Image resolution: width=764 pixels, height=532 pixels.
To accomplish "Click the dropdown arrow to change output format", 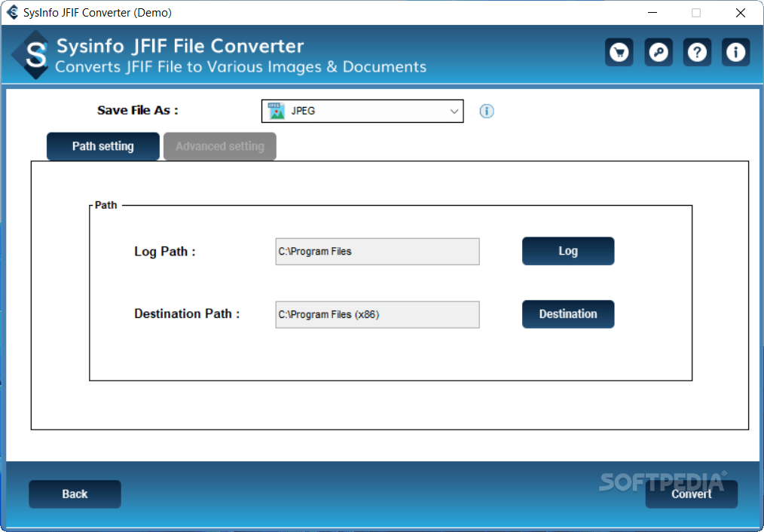I will point(455,110).
